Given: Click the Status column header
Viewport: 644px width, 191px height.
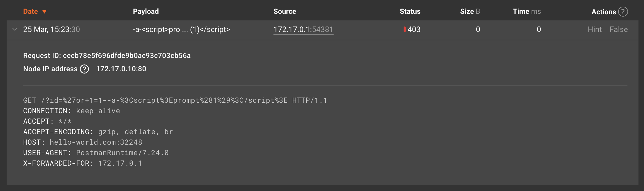Looking at the screenshot, I should (x=410, y=11).
